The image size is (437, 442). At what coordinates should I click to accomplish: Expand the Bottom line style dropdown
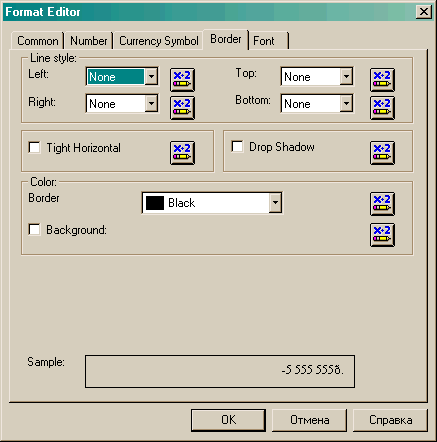pos(346,104)
